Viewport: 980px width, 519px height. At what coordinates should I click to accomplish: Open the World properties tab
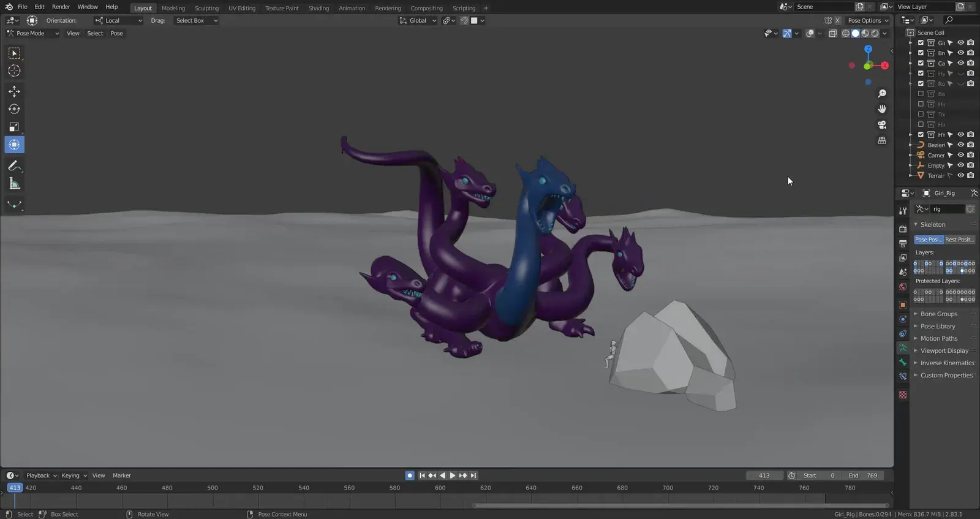(x=903, y=287)
